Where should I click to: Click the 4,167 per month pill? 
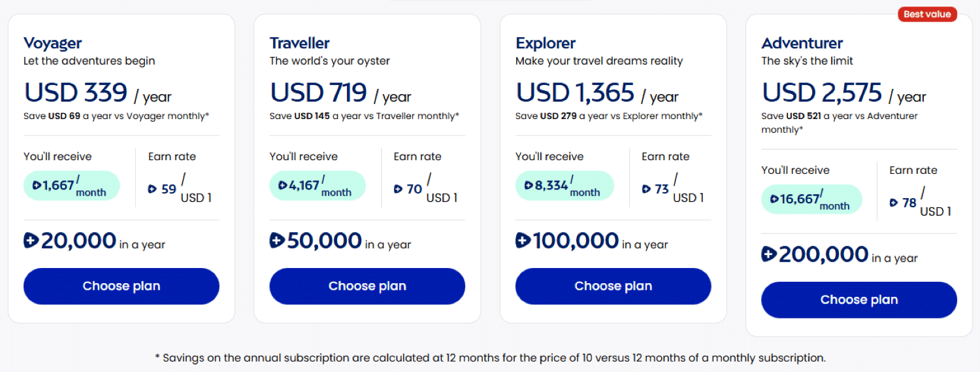click(x=318, y=186)
